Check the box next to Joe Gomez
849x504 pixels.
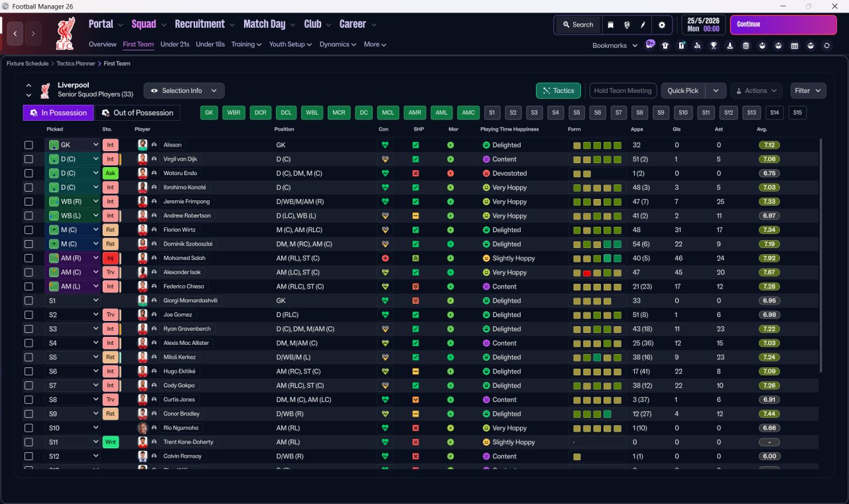29,315
